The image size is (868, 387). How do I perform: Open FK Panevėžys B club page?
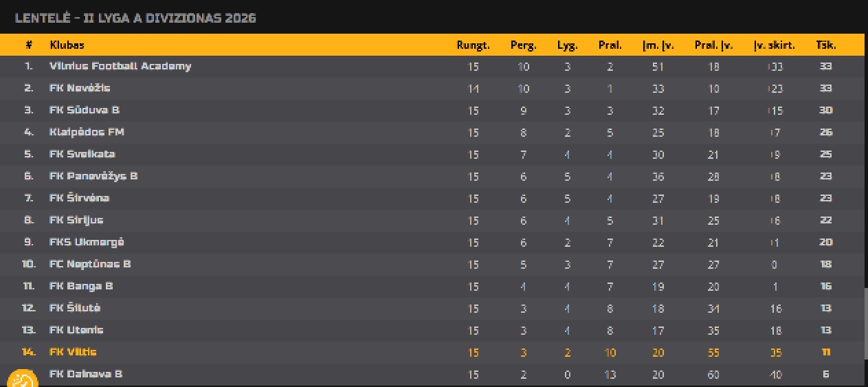click(93, 176)
